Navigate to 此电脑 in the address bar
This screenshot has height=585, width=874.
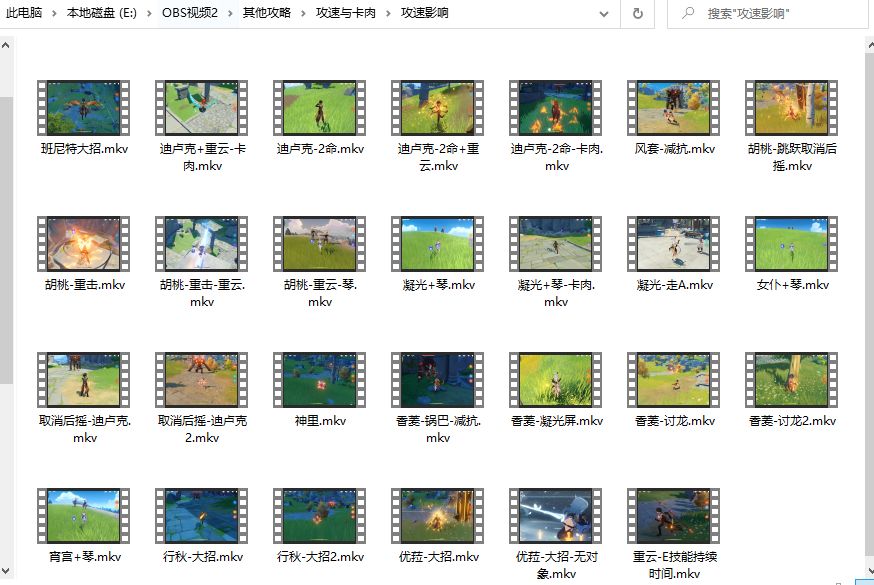[24, 13]
